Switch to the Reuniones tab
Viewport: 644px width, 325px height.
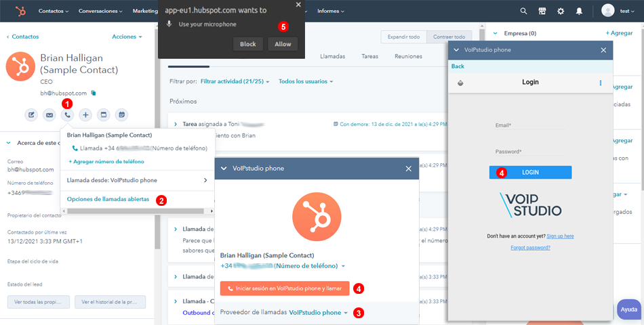(408, 56)
